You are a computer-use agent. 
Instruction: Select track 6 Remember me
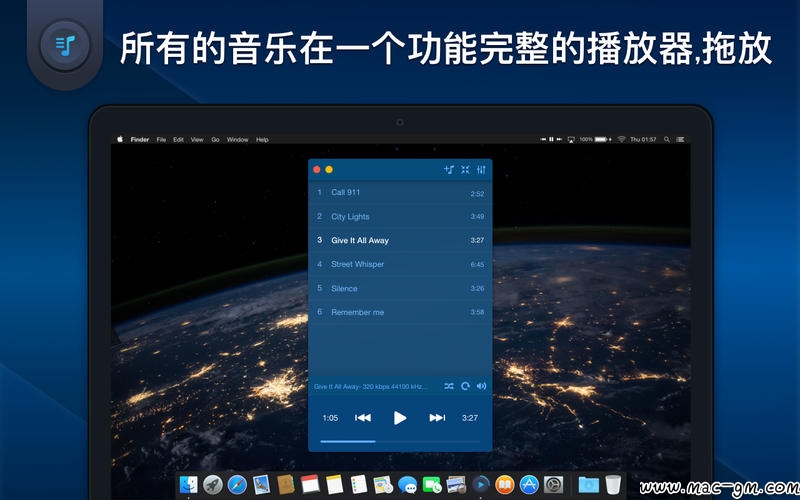tap(400, 312)
